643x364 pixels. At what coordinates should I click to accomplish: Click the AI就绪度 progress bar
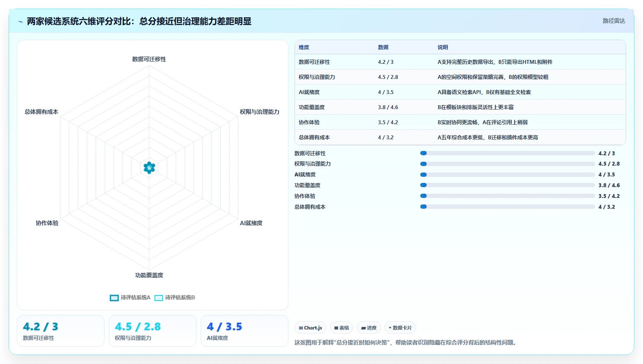point(507,175)
